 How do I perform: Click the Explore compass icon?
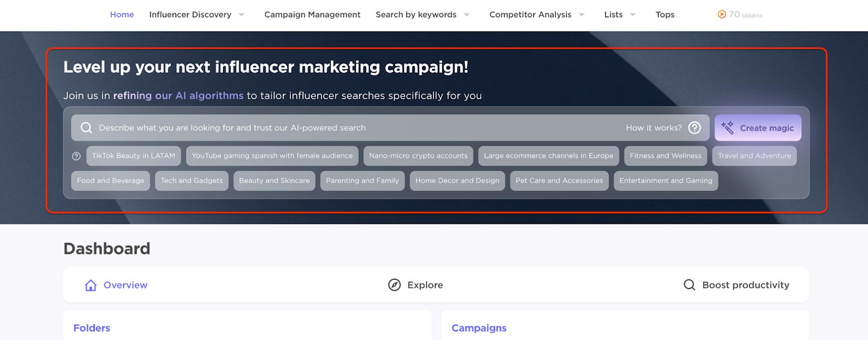coord(394,285)
